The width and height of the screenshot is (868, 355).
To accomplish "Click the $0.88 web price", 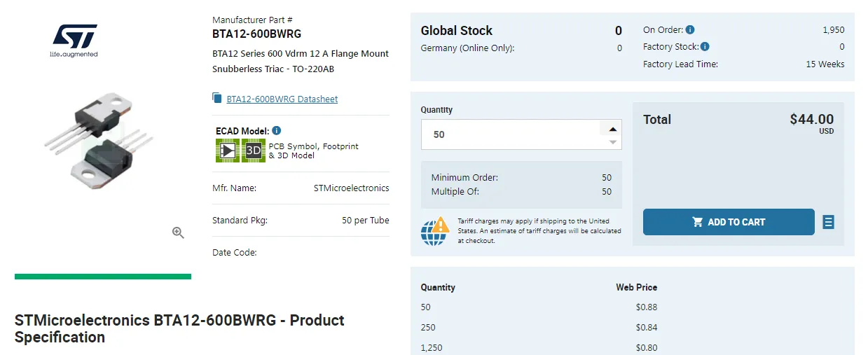I will pos(647,307).
